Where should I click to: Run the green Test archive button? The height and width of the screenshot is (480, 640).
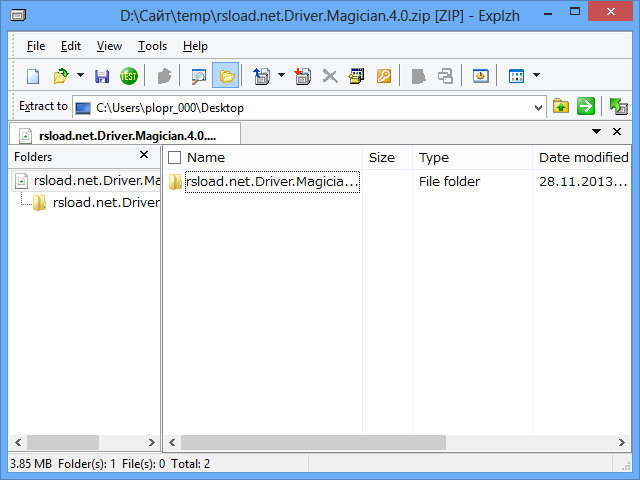coord(129,76)
